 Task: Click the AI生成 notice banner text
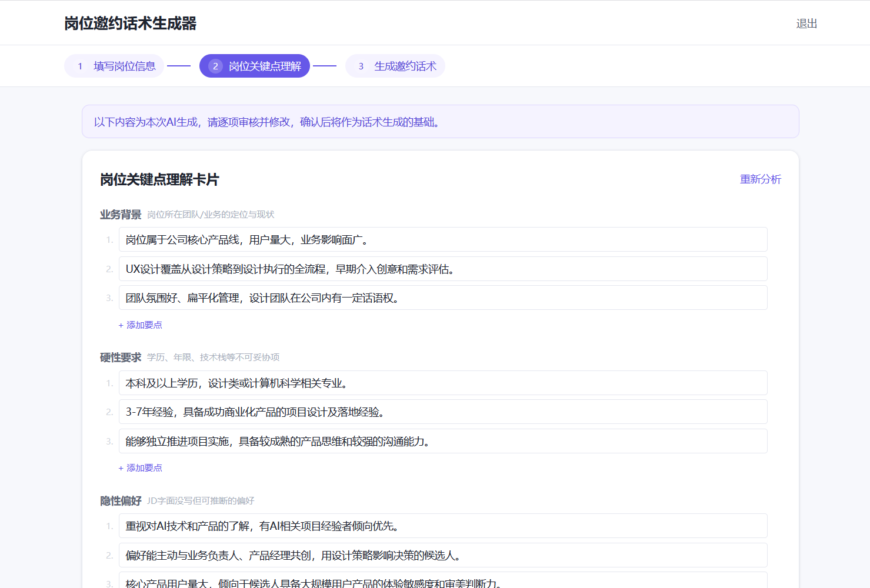[x=268, y=122]
